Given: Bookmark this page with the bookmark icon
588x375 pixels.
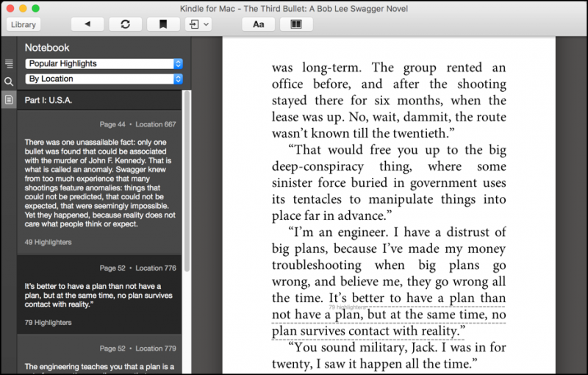Looking at the screenshot, I should tap(162, 24).
